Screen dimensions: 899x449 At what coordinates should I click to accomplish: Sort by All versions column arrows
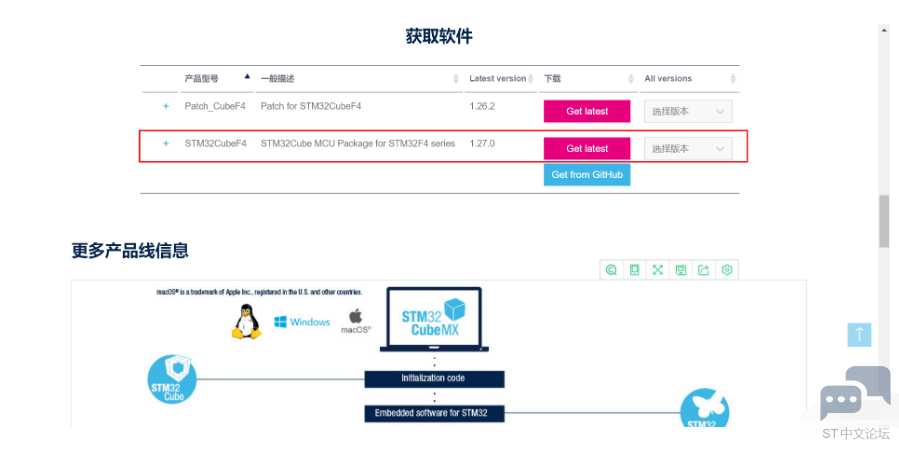733,79
